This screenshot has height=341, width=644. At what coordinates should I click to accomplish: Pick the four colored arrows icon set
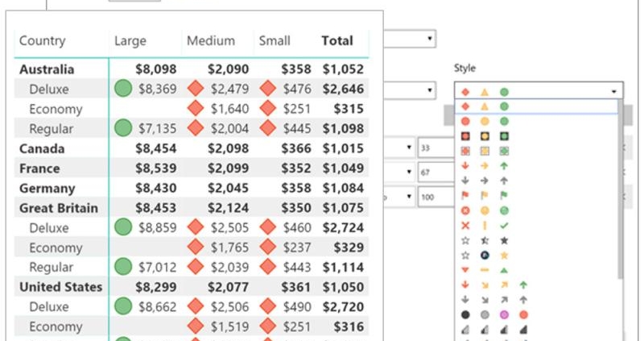pyautogui.click(x=491, y=284)
